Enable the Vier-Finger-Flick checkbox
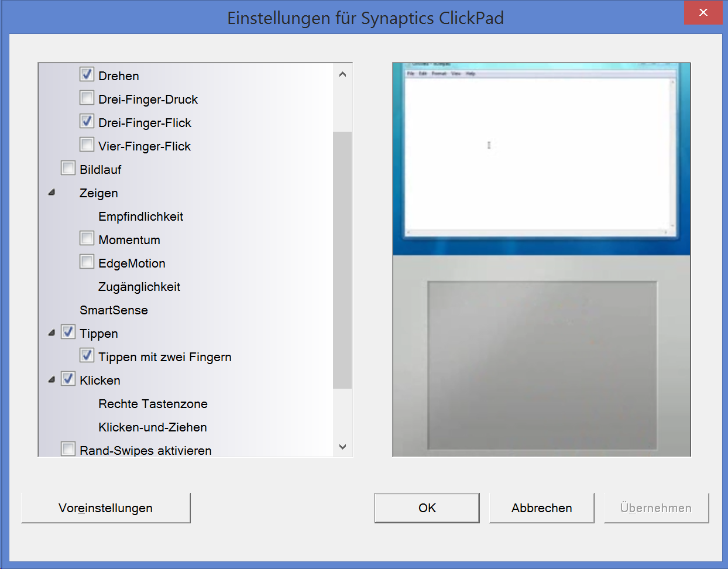728x569 pixels. click(87, 145)
